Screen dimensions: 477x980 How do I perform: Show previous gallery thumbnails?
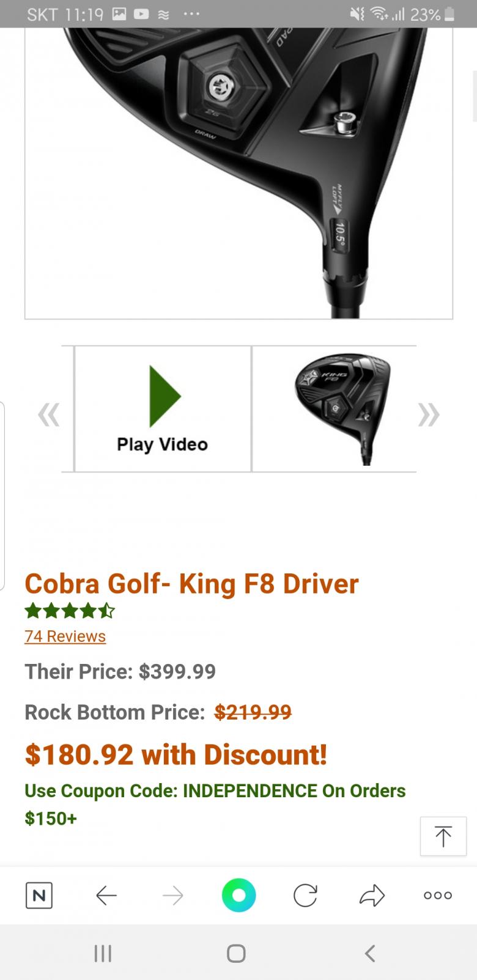click(49, 415)
